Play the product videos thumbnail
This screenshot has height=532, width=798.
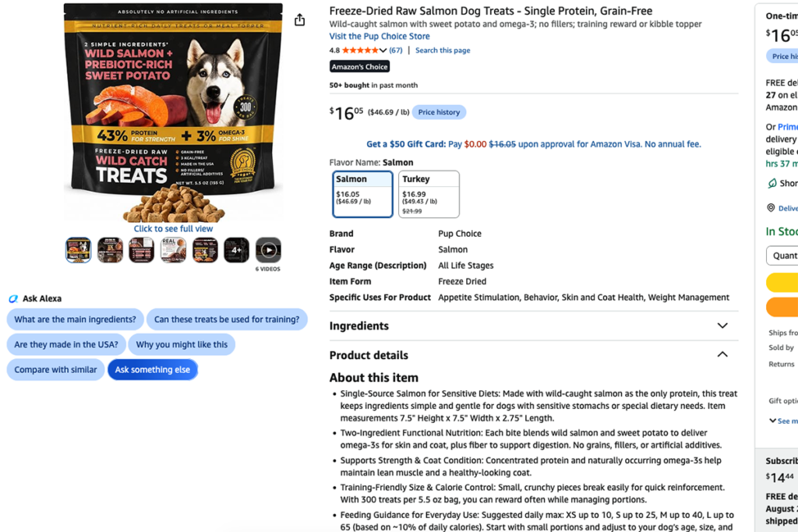click(x=268, y=250)
